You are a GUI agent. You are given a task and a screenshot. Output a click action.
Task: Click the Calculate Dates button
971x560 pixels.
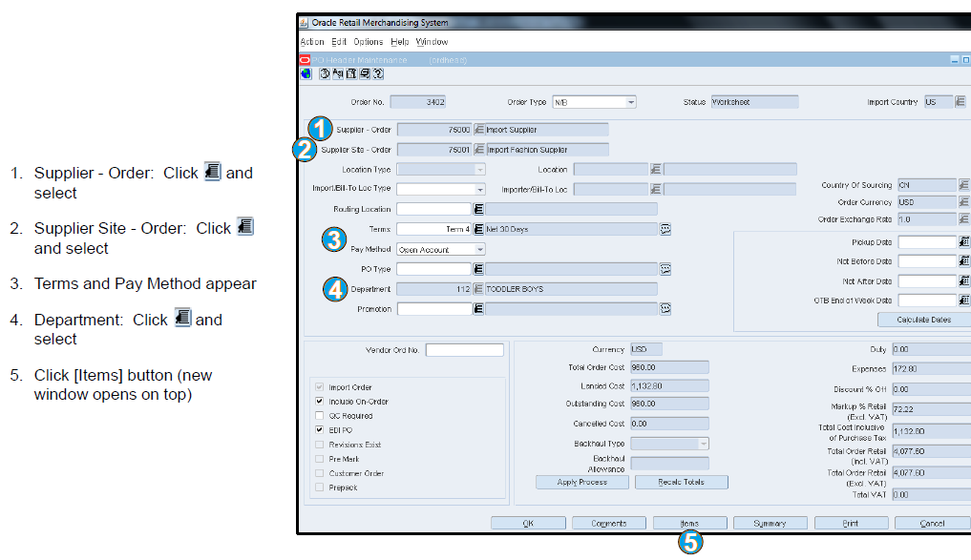(x=922, y=319)
